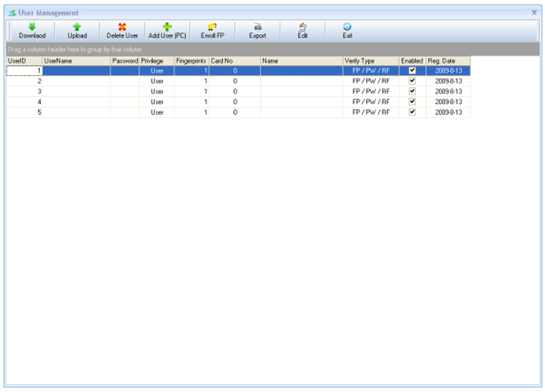Image resolution: width=545 pixels, height=392 pixels.
Task: Sort by Fingerprints column header
Action: tap(192, 61)
